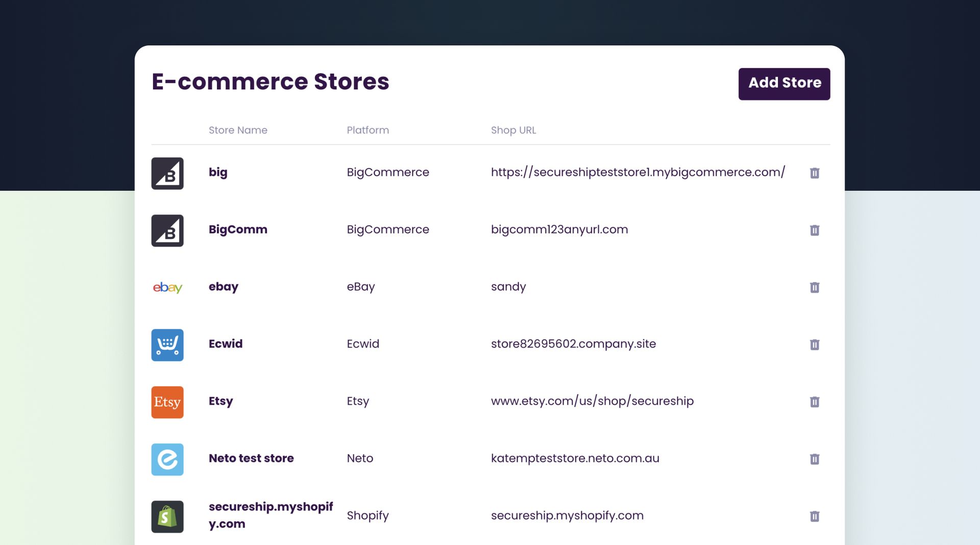Select the Neto platform icon

167,460
